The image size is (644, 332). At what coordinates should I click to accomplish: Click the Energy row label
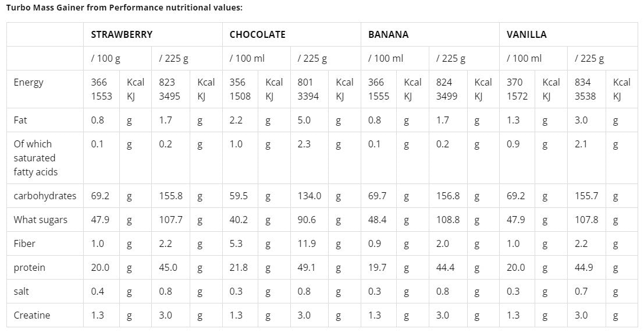(29, 82)
